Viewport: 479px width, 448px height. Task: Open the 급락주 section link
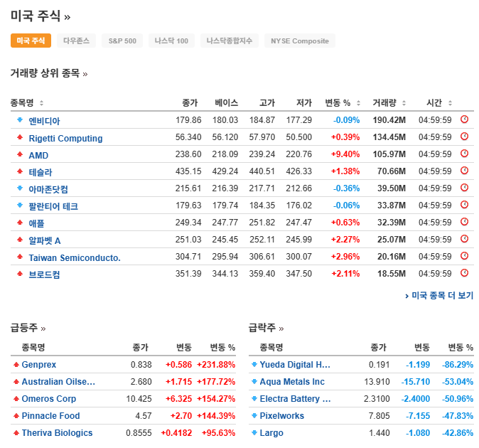266,328
